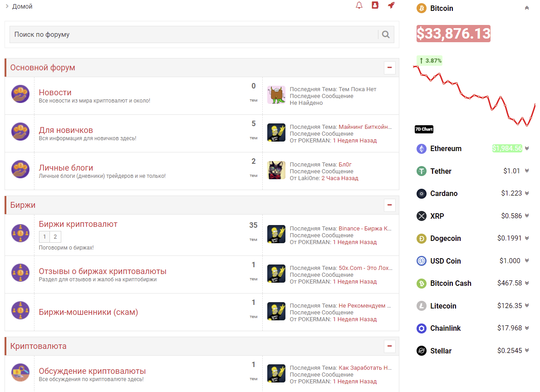This screenshot has height=392, width=540.
Task: Click the Litecoin coin logo
Action: (421, 306)
